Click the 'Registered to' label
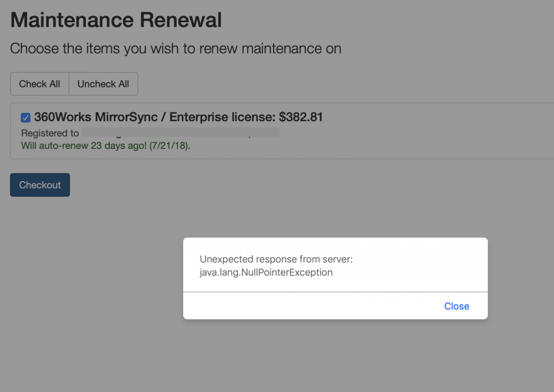The image size is (554, 392). (x=50, y=133)
